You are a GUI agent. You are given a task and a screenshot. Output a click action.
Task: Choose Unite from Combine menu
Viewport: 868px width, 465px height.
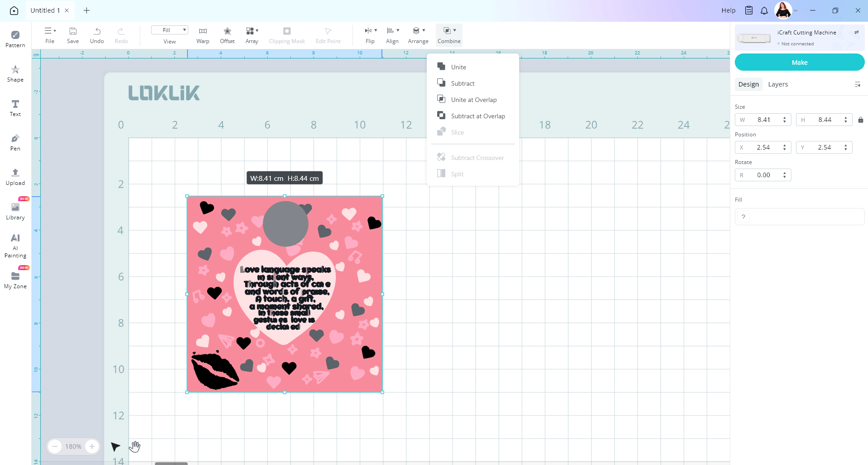458,67
